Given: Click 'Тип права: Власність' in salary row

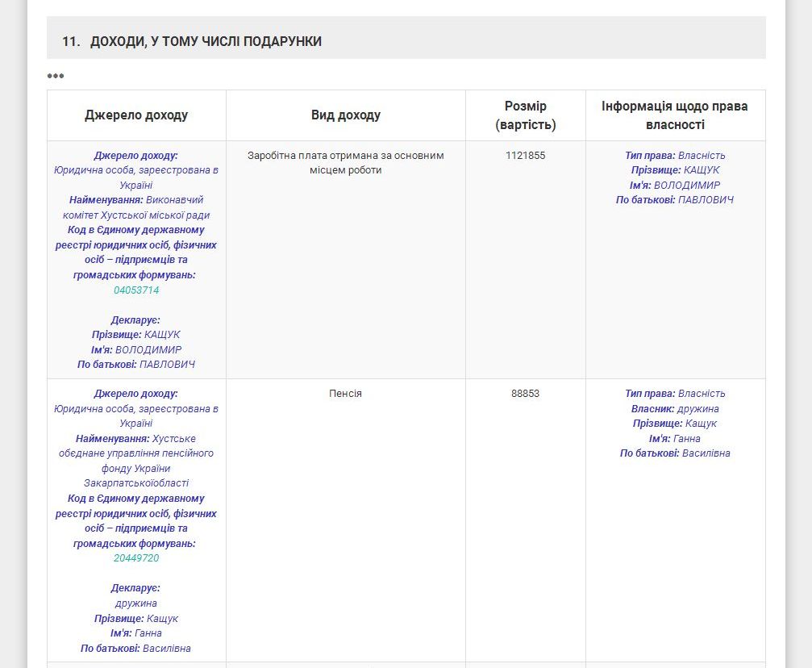Looking at the screenshot, I should click(x=675, y=156).
